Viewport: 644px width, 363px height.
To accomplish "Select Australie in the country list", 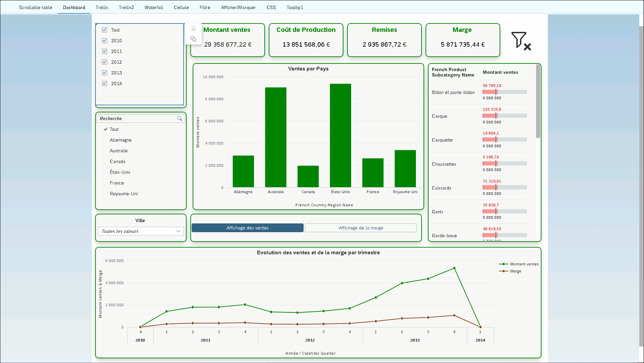I will (x=119, y=151).
